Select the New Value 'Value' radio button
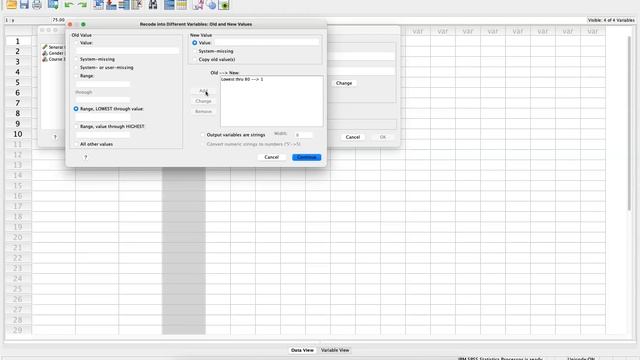Viewport: 640px width, 360px height. [x=195, y=43]
